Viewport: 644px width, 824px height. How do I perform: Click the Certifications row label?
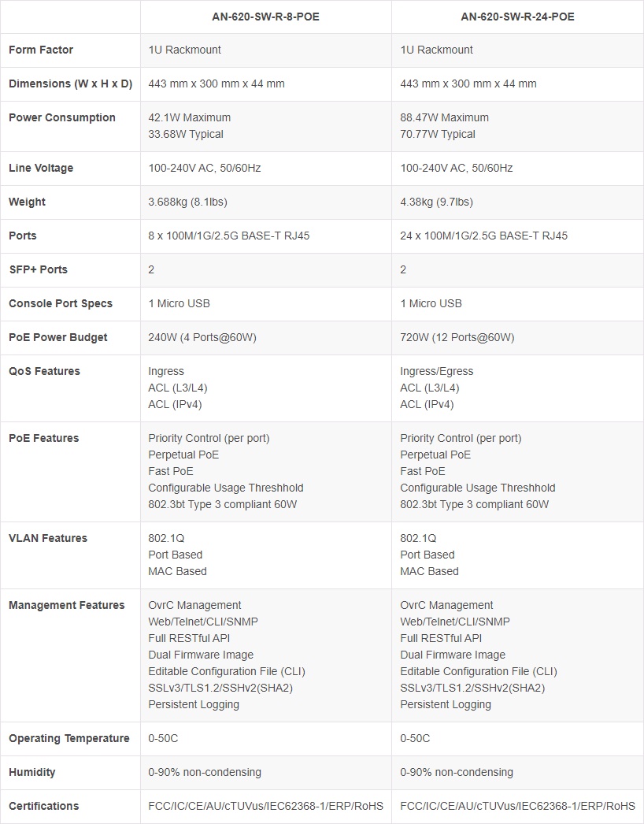pyautogui.click(x=44, y=806)
